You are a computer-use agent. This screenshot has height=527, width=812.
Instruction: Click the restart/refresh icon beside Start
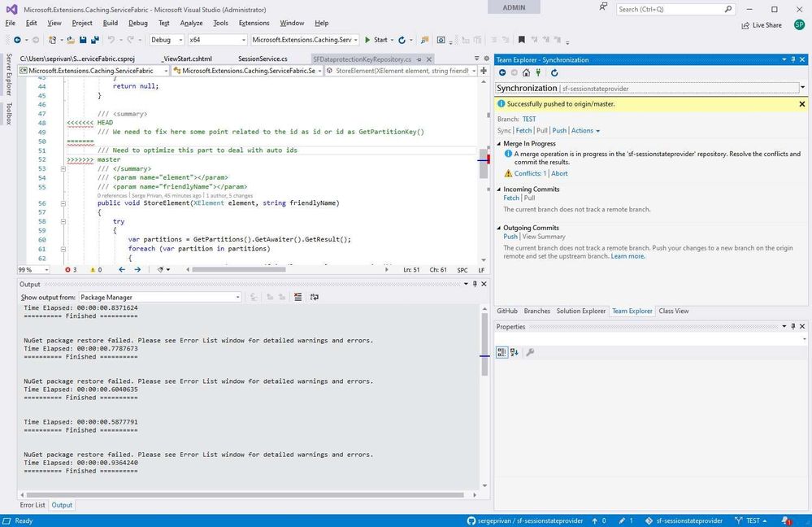coord(402,40)
